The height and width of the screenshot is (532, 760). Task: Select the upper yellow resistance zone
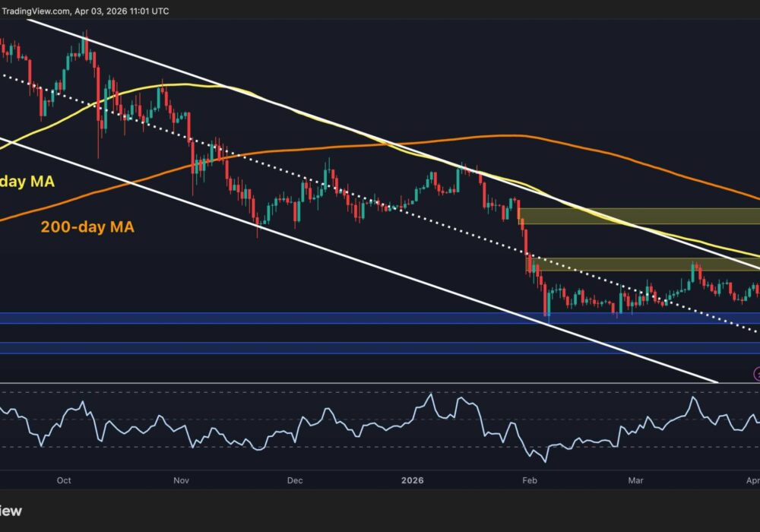point(638,216)
